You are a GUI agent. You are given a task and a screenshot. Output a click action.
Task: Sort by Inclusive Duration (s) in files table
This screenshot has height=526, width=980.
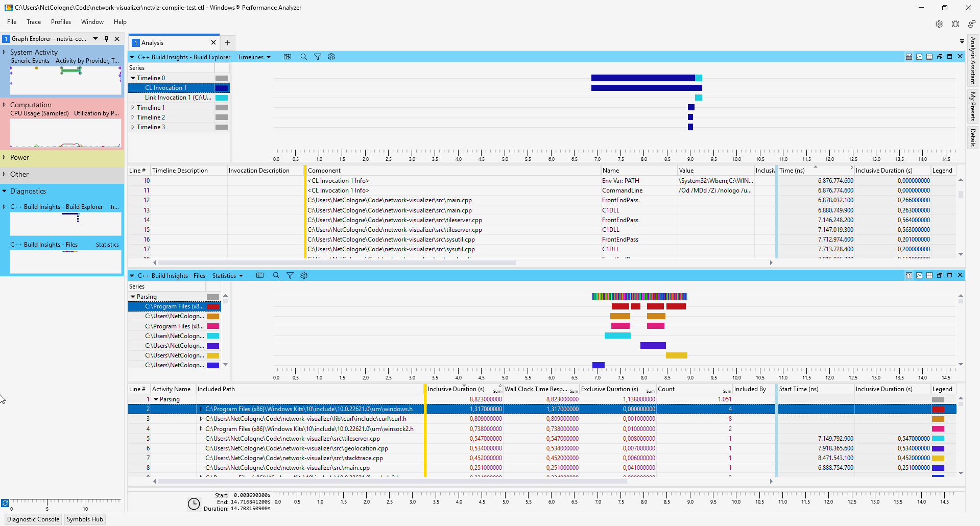[x=456, y=389]
